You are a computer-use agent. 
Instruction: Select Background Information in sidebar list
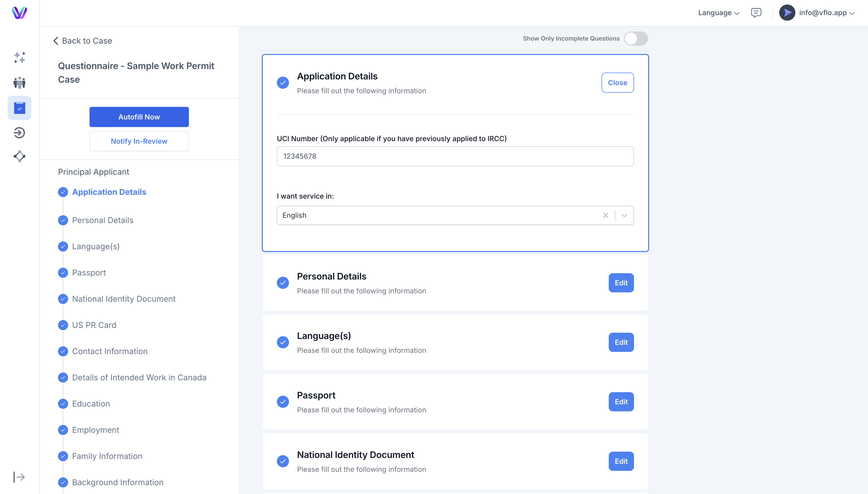pos(118,482)
